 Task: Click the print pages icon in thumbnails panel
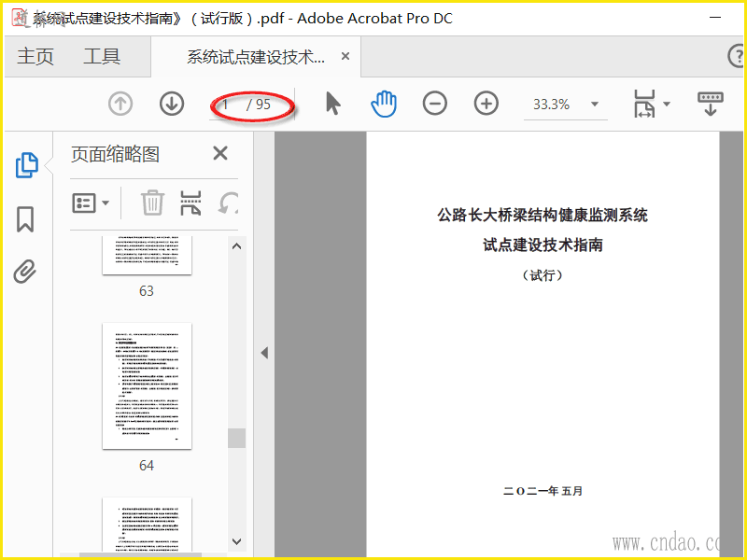[190, 203]
